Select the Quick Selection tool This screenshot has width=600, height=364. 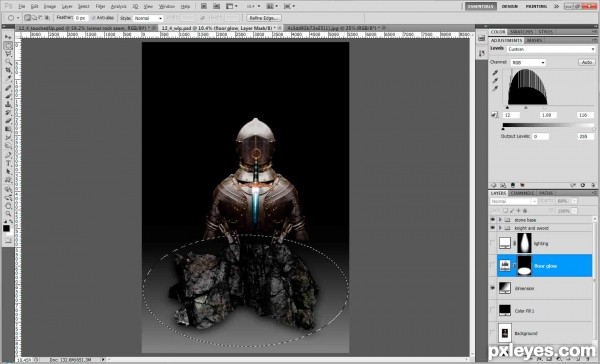[8, 62]
